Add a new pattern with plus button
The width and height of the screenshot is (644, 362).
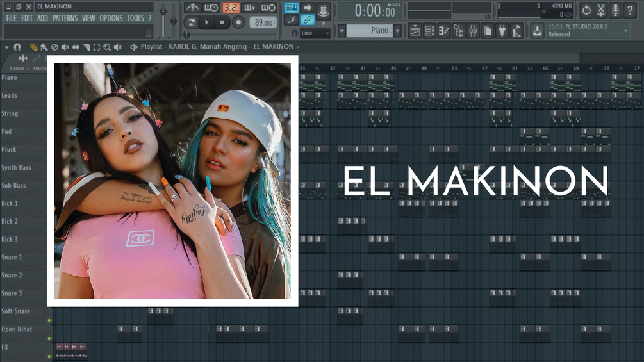click(x=397, y=31)
